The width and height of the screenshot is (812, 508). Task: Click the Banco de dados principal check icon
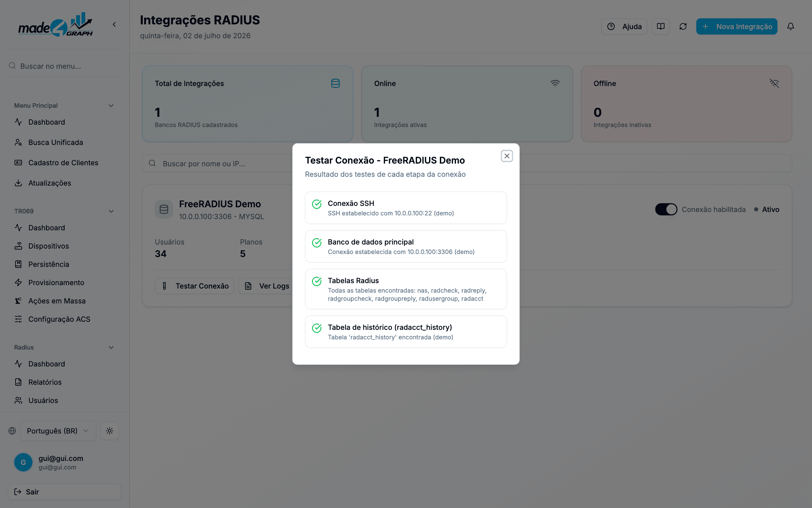coord(317,243)
